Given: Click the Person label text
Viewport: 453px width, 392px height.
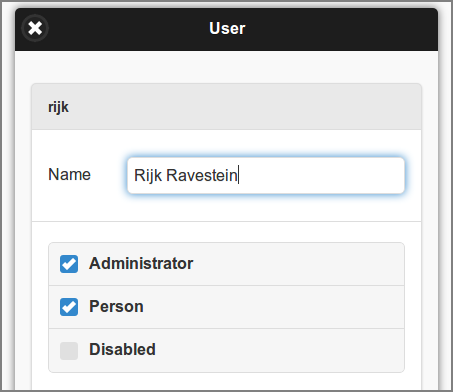Looking at the screenshot, I should point(116,306).
